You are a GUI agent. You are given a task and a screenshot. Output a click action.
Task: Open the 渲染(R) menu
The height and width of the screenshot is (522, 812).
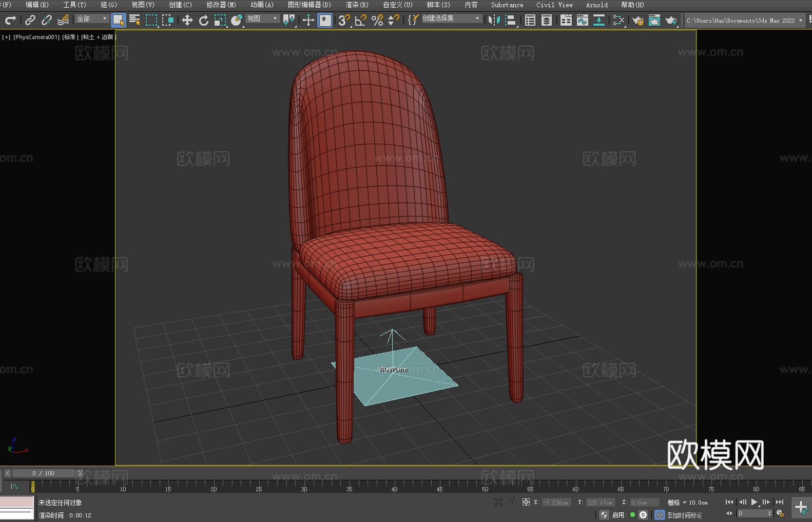click(357, 5)
